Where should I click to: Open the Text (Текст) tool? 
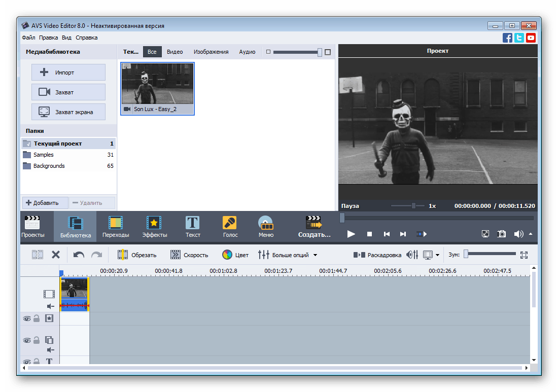click(x=193, y=227)
